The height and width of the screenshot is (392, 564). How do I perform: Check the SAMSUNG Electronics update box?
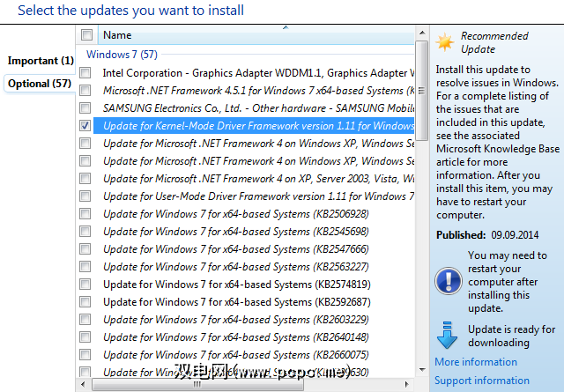pyautogui.click(x=85, y=107)
